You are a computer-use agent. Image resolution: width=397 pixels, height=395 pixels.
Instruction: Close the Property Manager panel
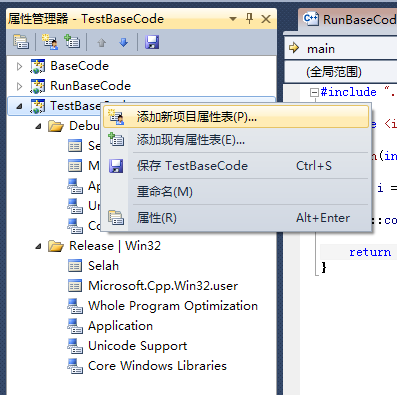(266, 19)
